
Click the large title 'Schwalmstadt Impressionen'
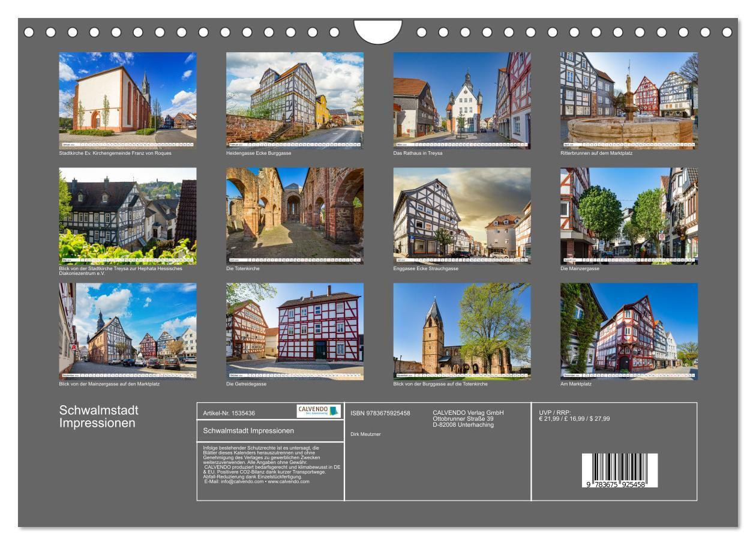click(99, 417)
